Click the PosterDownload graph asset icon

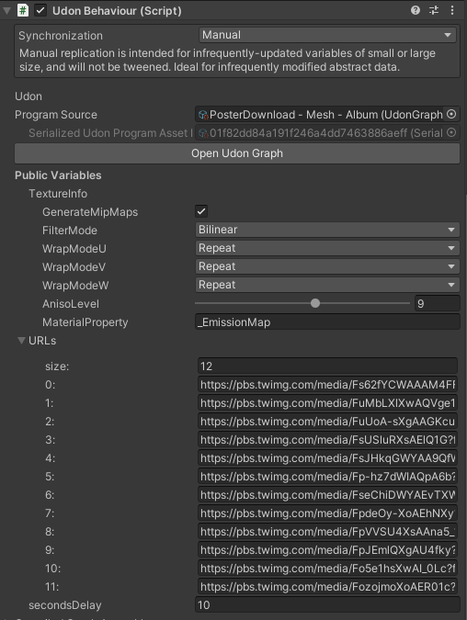point(203,115)
